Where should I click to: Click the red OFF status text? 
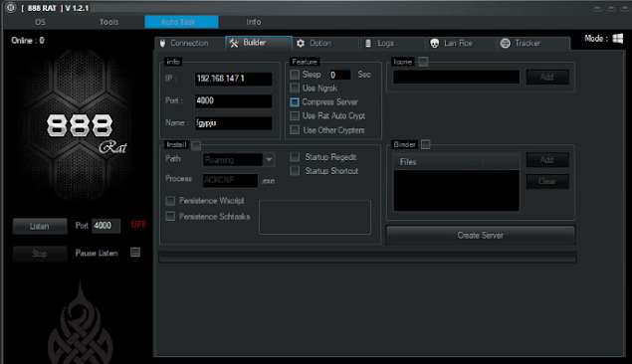pos(138,225)
